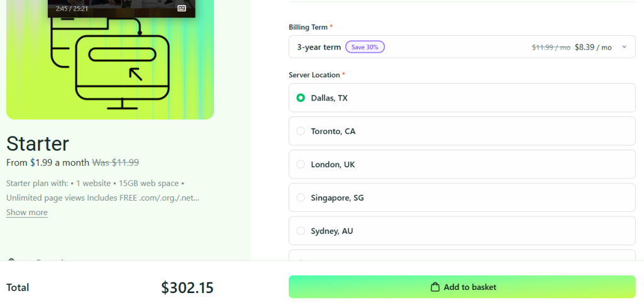The image size is (644, 305).
Task: Open the 3-year term billing selector
Action: (x=462, y=47)
